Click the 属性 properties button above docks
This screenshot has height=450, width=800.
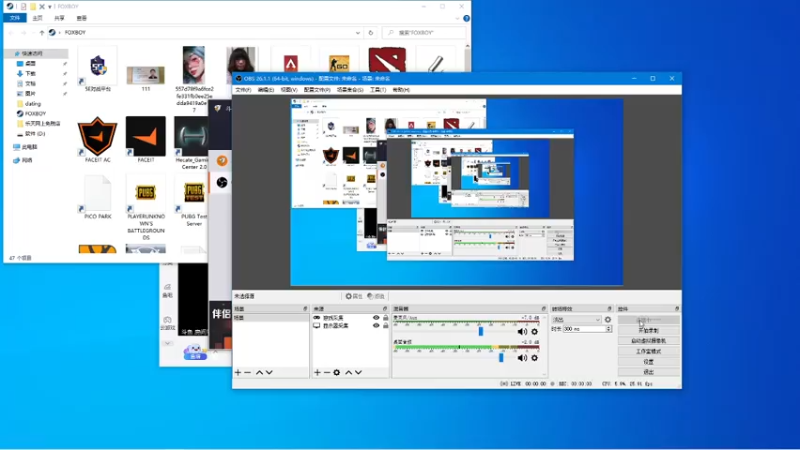[x=354, y=296]
